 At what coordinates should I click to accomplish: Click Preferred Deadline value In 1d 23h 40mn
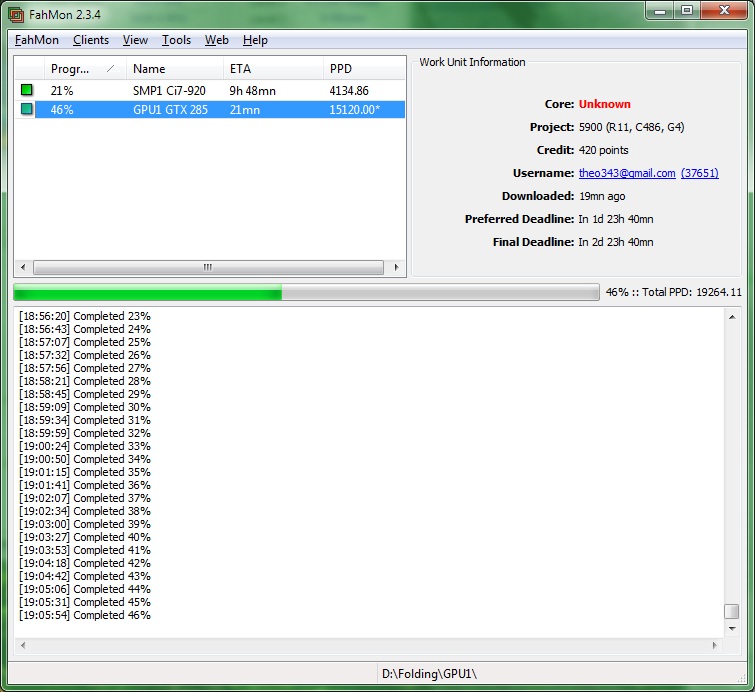tap(616, 219)
